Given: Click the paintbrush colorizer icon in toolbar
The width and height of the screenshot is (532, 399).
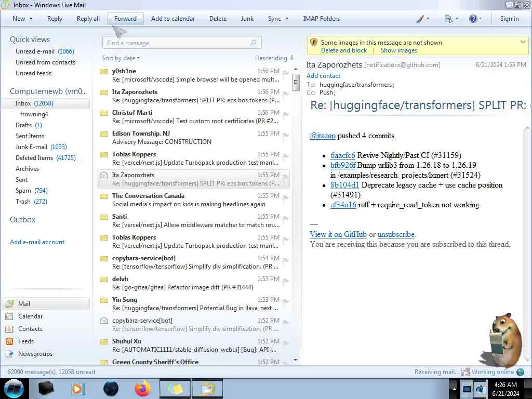Looking at the screenshot, I should coord(420,19).
